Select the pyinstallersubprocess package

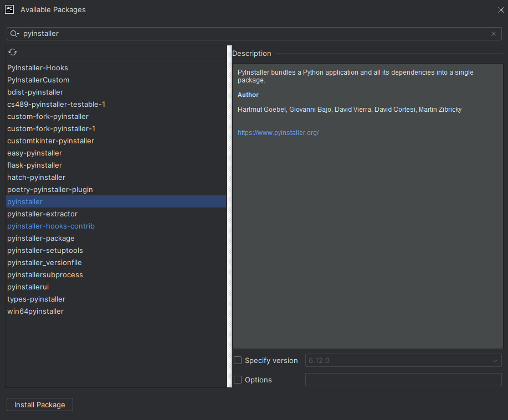point(116,274)
